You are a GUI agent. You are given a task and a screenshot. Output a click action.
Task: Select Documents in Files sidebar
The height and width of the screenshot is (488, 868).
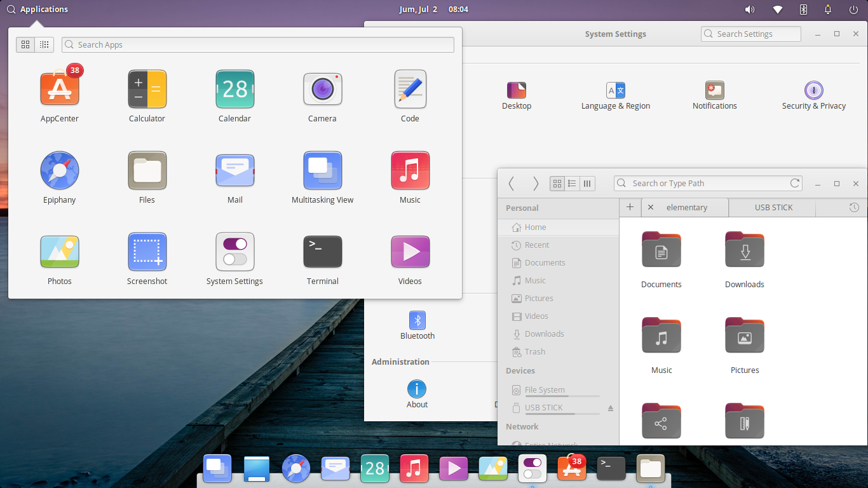click(559, 263)
